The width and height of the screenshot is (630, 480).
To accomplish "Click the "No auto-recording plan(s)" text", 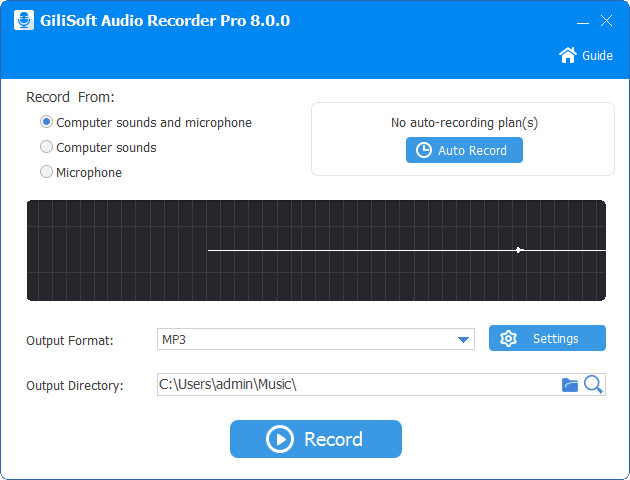I will [464, 123].
